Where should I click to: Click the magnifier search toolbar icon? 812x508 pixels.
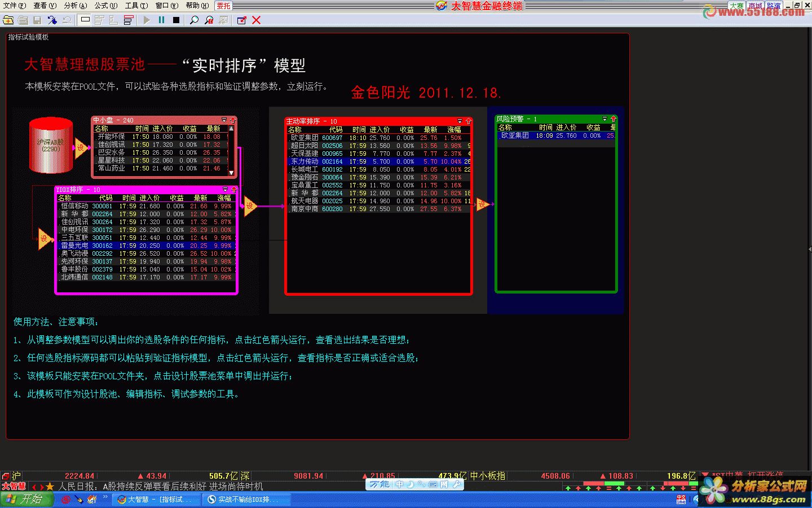tap(194, 20)
